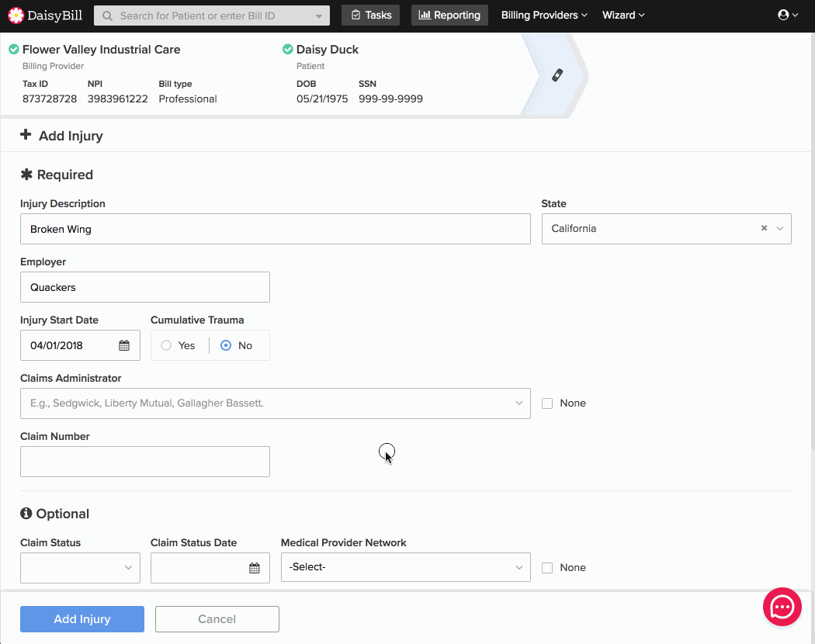Open the Claims Administrator dropdown
The height and width of the screenshot is (644, 815).
coord(276,403)
